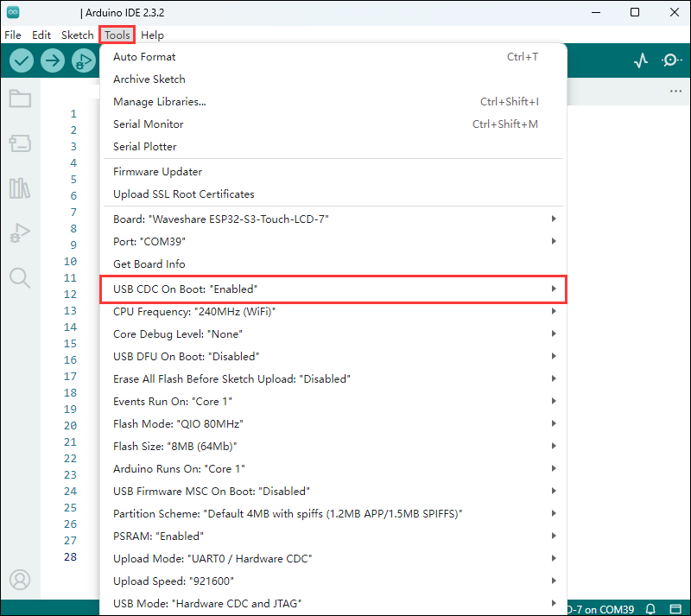Open the Sketchbook folder sidebar icon
The image size is (691, 616).
(x=20, y=98)
